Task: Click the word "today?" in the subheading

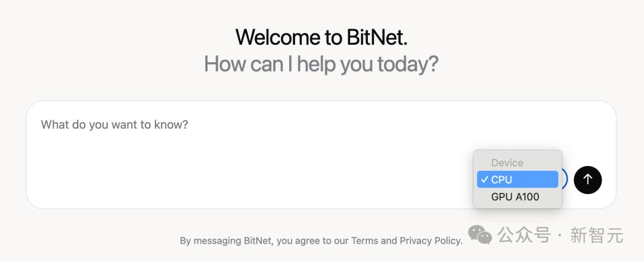Action: (x=408, y=65)
